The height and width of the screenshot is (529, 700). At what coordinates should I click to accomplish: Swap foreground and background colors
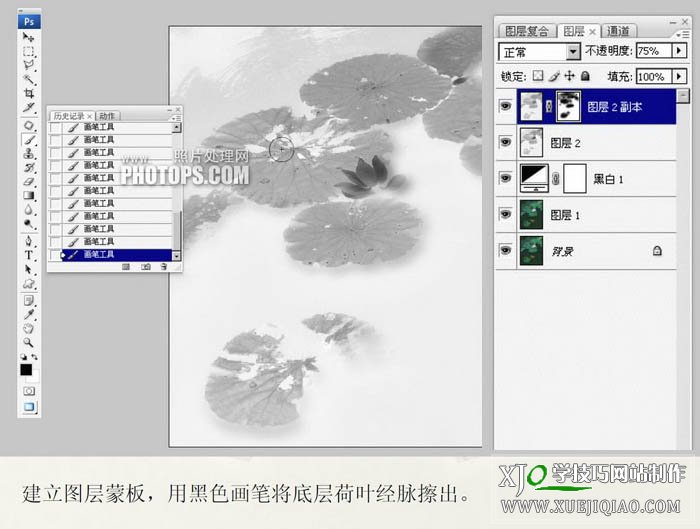coord(34,357)
